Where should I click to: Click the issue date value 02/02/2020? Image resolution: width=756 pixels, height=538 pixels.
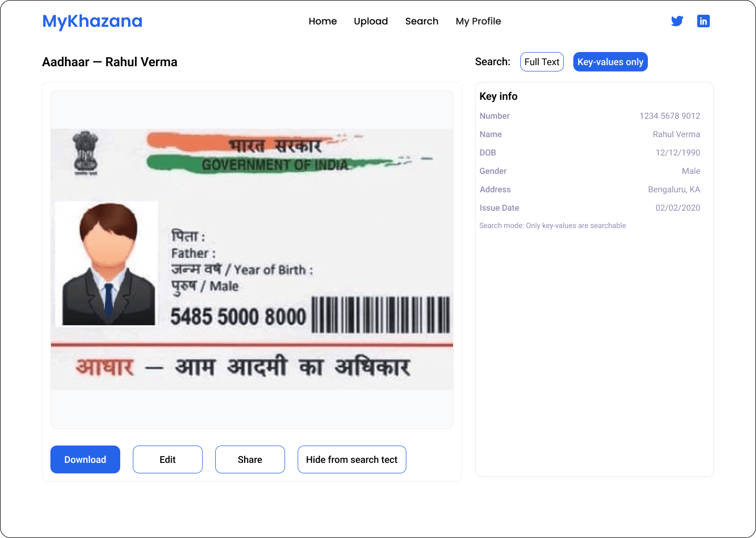point(678,208)
